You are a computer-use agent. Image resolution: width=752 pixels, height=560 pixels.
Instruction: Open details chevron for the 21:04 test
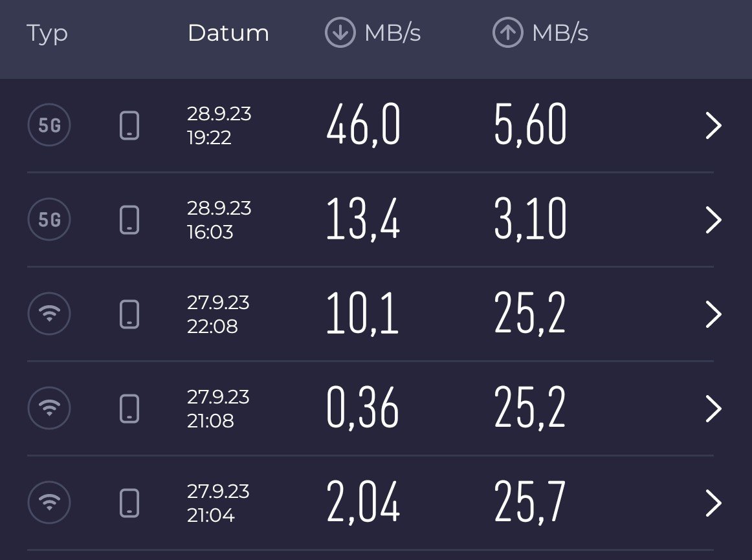[713, 503]
